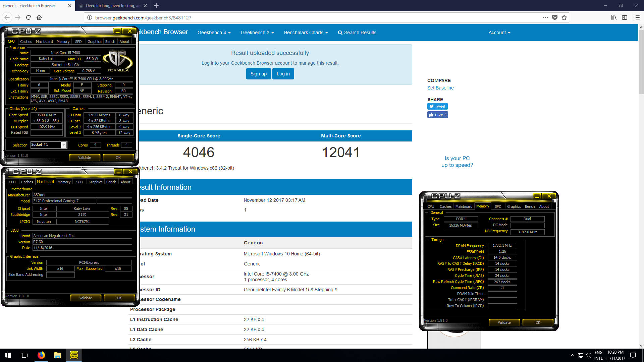Open volume control in system tray
This screenshot has width=644, height=362.
[589, 355]
